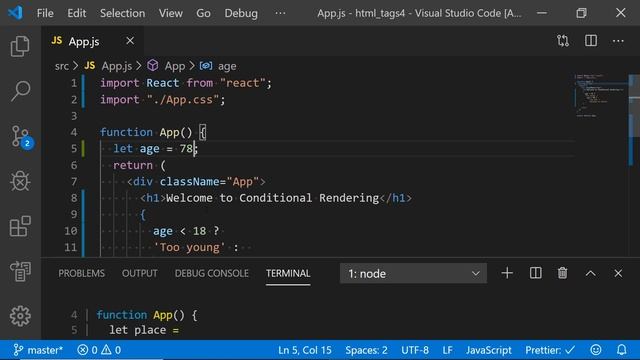Open the feedback smiley icon
Viewport: 640px width, 360px height.
(x=596, y=350)
